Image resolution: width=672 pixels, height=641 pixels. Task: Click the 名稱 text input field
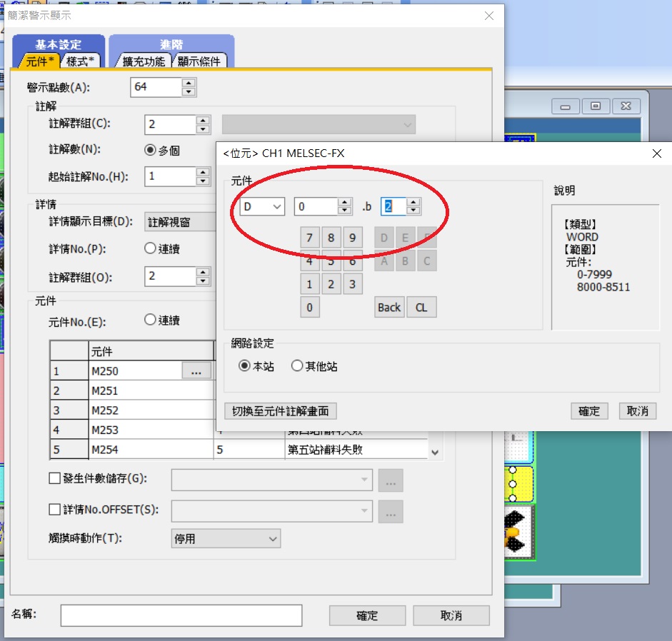click(x=181, y=615)
